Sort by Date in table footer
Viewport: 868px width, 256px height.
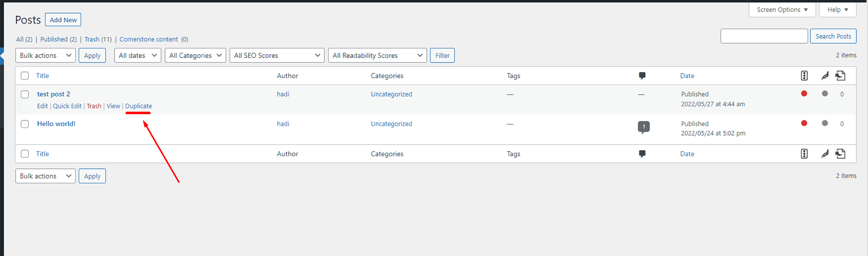(x=687, y=154)
